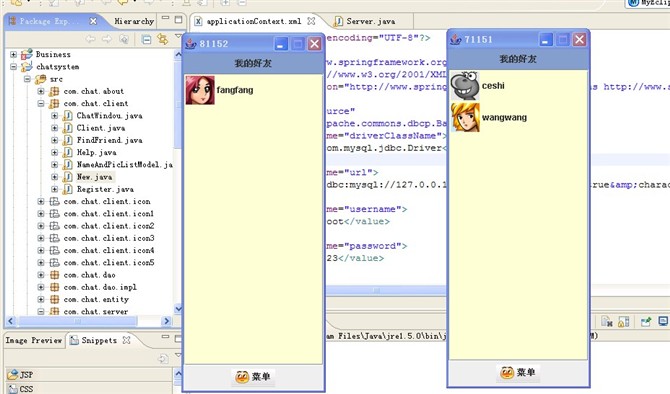
Task: Collapse all in Package Explorer toolbar
Action: click(147, 39)
